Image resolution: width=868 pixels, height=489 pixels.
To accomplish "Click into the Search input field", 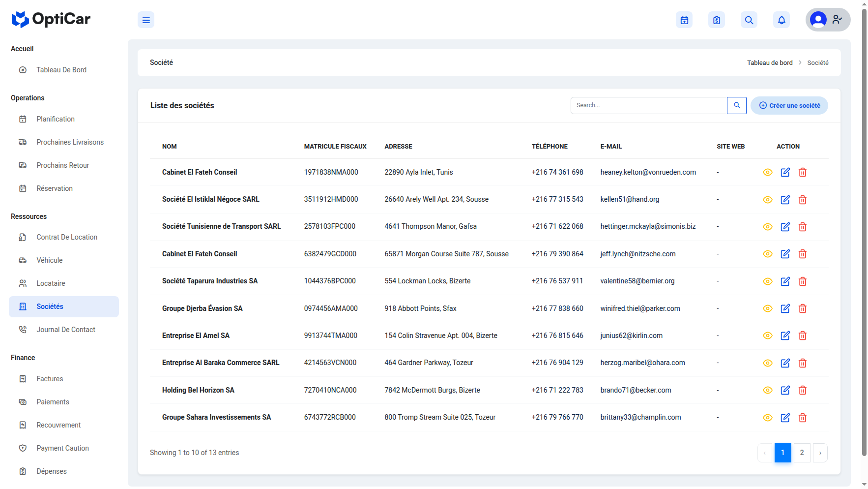I will click(649, 105).
